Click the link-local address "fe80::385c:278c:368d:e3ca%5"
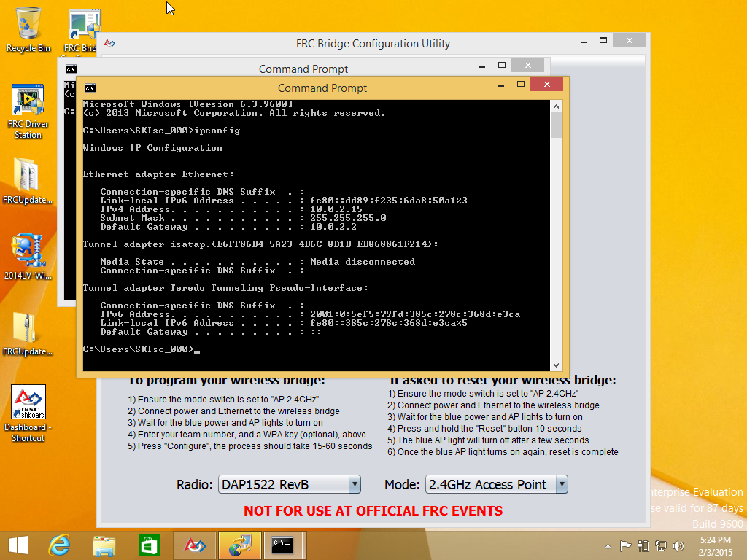Screen dimensions: 747x560 coord(389,323)
